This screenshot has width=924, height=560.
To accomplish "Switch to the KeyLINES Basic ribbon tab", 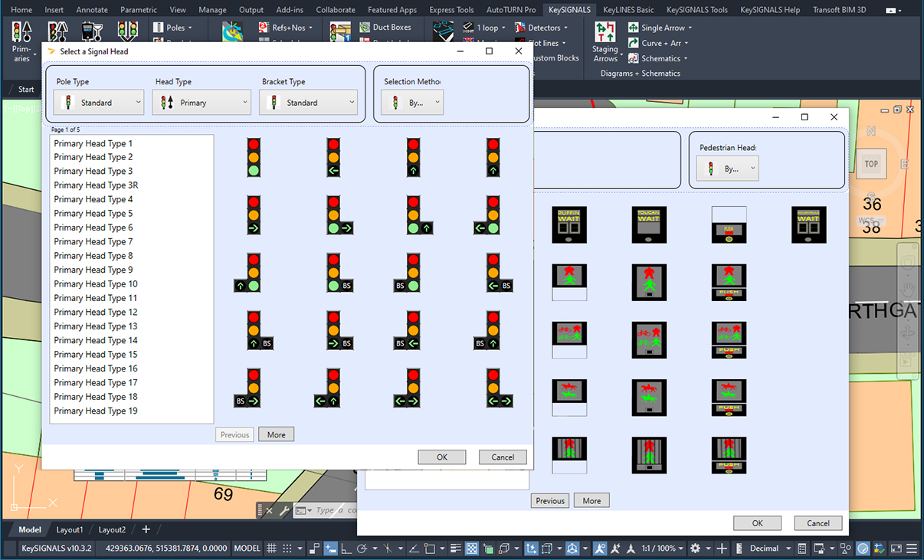I will point(627,9).
